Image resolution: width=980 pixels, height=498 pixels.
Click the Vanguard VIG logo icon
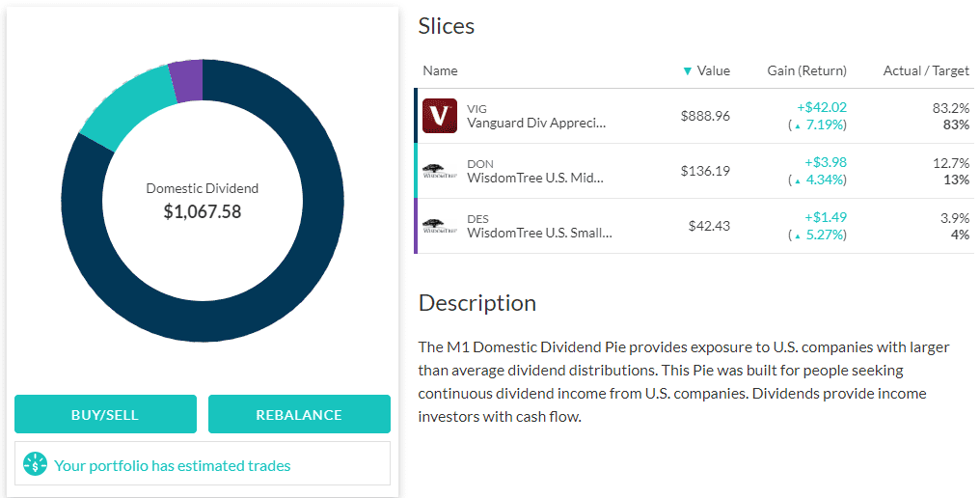440,116
